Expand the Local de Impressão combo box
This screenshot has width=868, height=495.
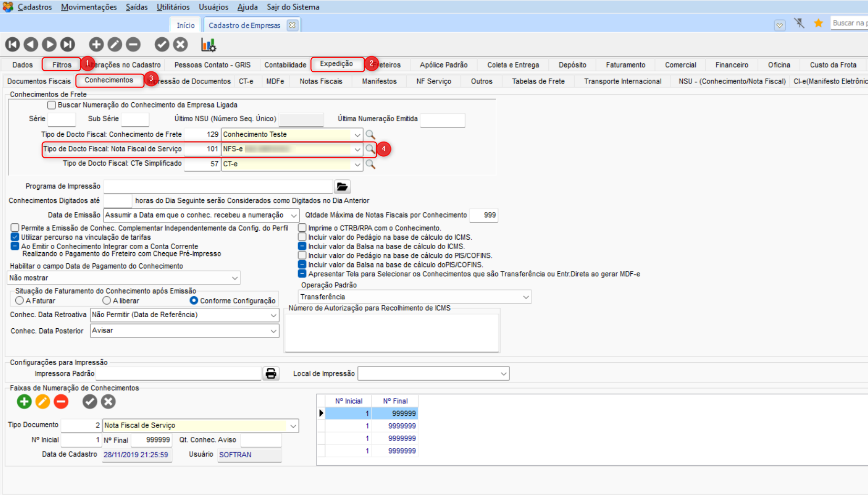tap(503, 374)
